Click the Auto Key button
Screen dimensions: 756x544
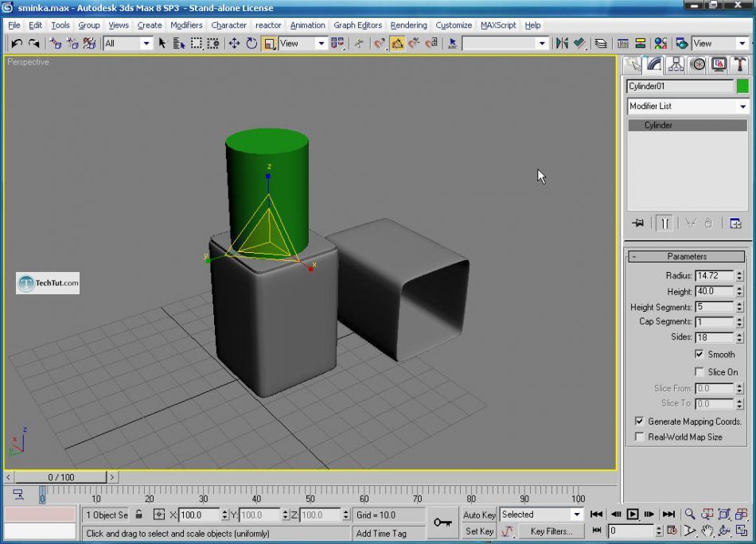(479, 515)
